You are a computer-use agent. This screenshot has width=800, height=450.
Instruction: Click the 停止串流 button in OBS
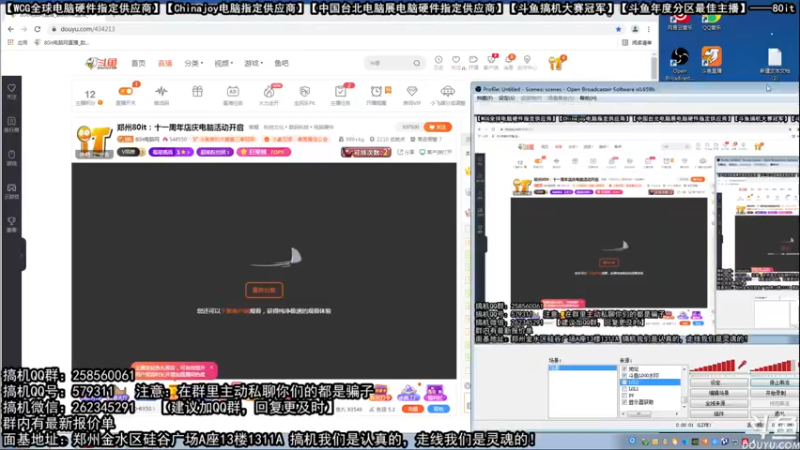click(775, 382)
